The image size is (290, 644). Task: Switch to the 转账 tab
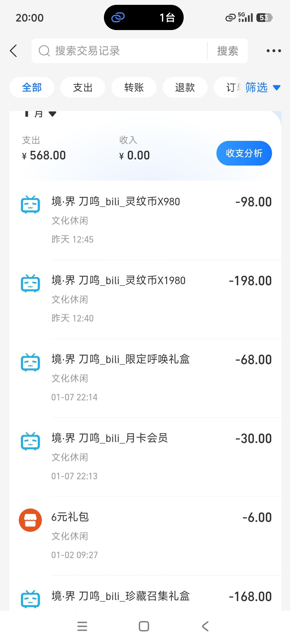[x=134, y=87]
